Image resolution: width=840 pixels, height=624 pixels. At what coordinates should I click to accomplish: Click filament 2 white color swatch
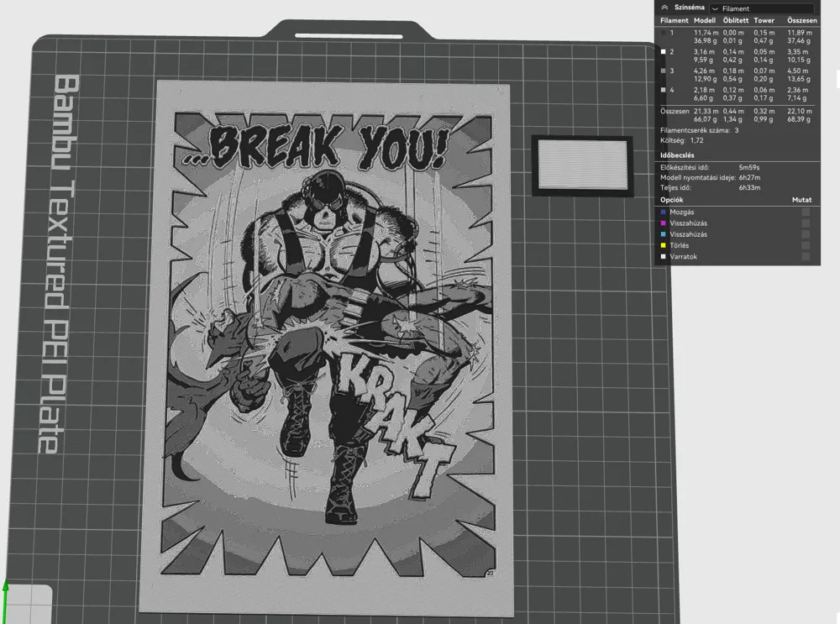(x=664, y=52)
